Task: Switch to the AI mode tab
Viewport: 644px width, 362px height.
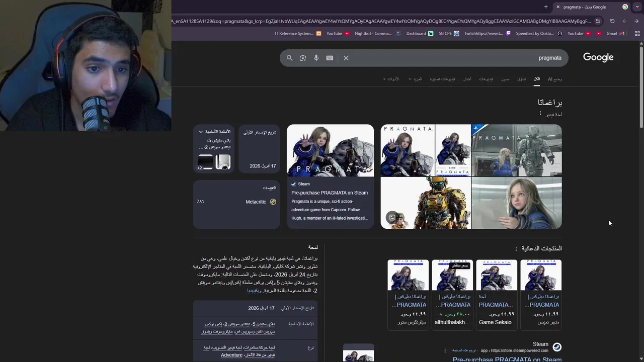Action: (x=555, y=79)
